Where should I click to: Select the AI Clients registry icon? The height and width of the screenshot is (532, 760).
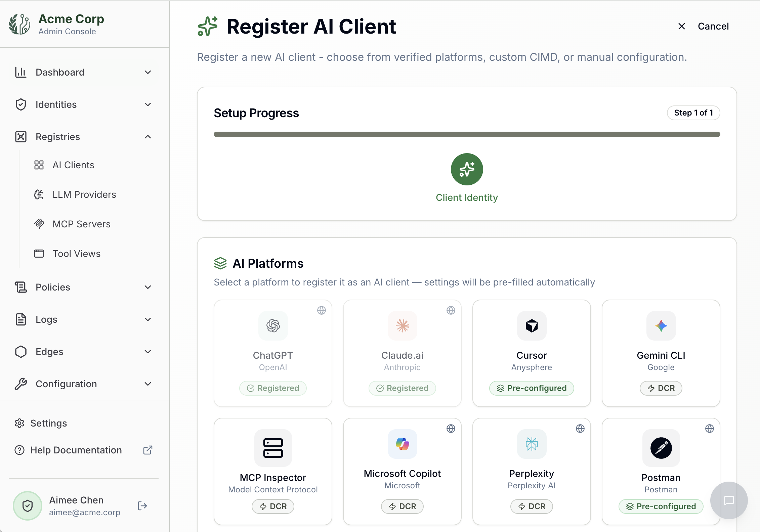(39, 165)
